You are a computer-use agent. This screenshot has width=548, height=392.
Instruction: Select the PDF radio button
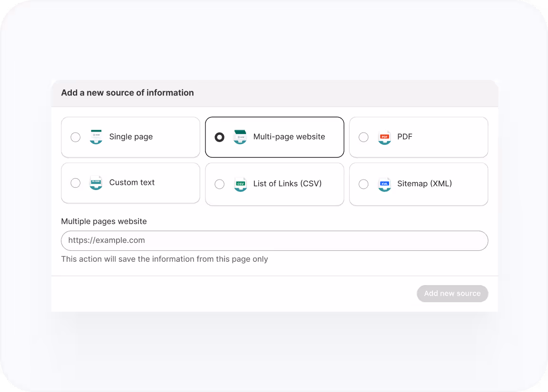[363, 137]
